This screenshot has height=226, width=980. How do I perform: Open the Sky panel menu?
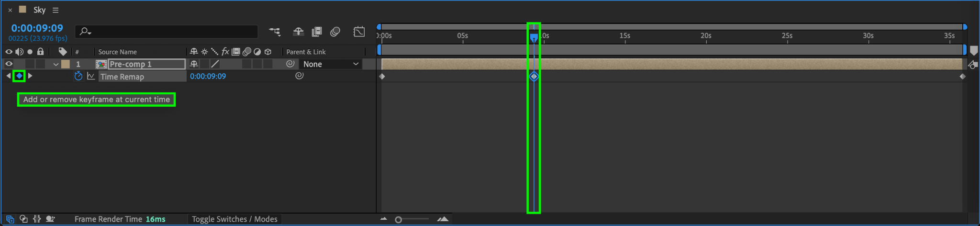56,10
